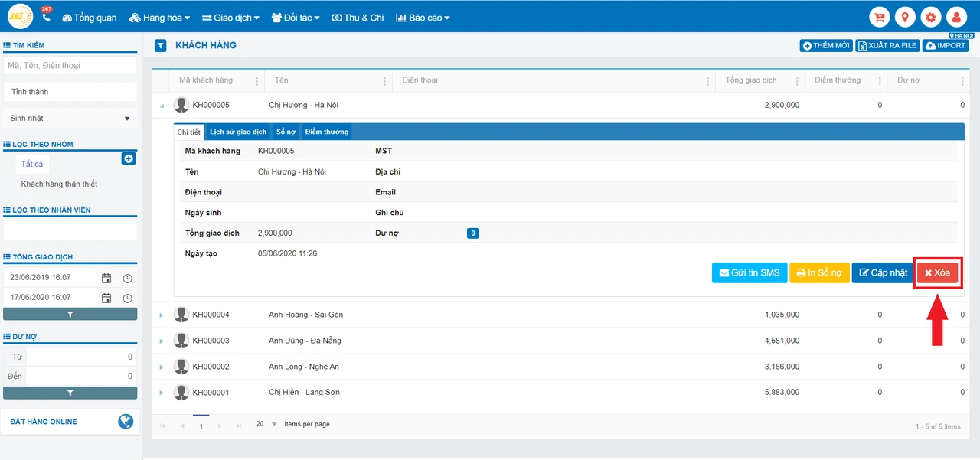Select Khách hàng thân thiết group

[59, 184]
